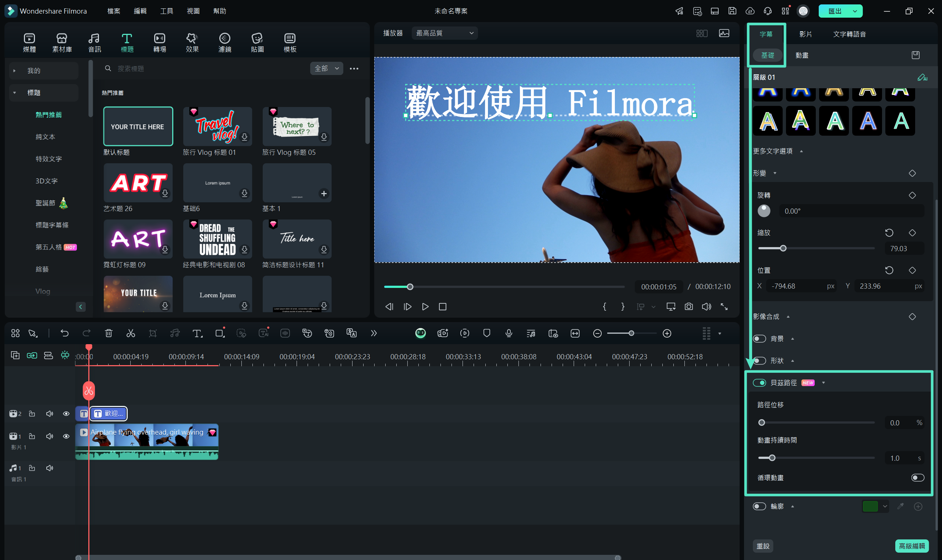Click the delete trash icon
This screenshot has width=942, height=560.
point(109,333)
